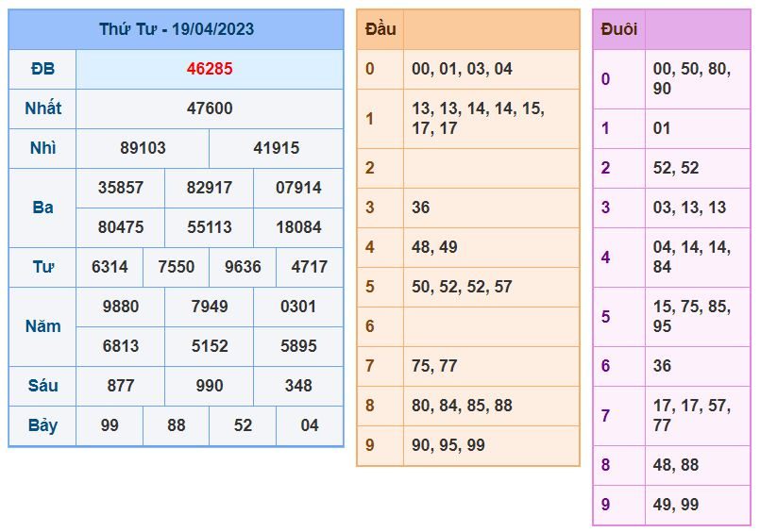Viewport: 760px width, 532px height.
Task: Click first prize number 47600
Action: pyautogui.click(x=210, y=108)
